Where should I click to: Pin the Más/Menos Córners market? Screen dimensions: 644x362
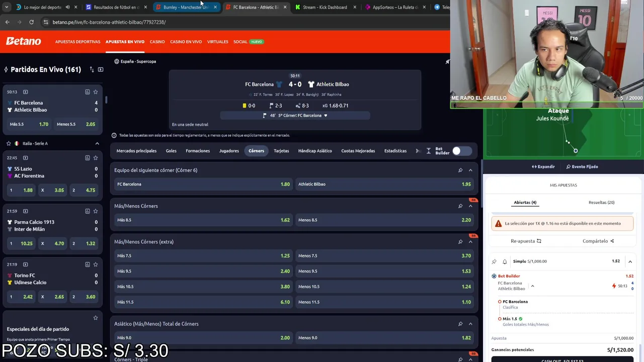[x=460, y=206]
